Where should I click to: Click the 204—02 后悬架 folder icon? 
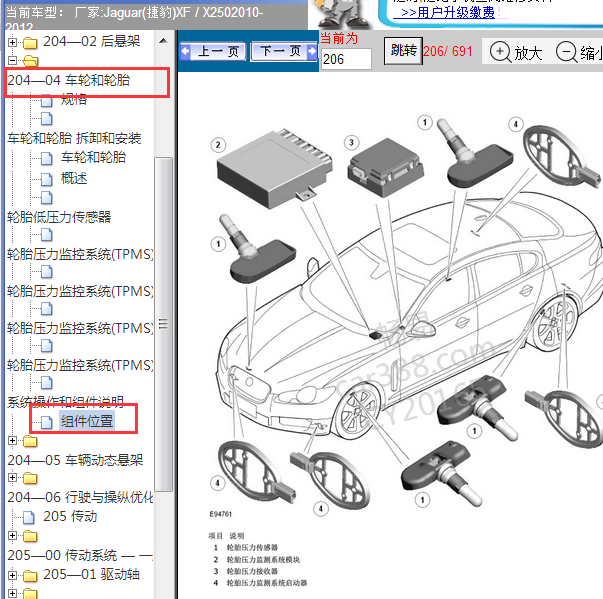pos(30,43)
